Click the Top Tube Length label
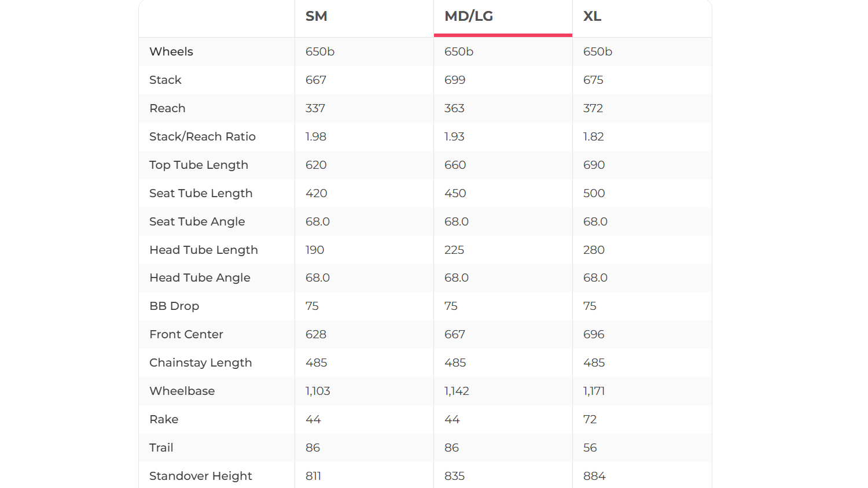Screen dimensions: 868x488 (x=198, y=165)
